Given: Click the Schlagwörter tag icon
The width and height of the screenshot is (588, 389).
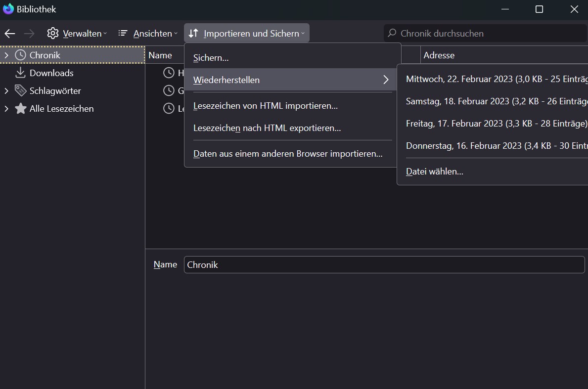Looking at the screenshot, I should [20, 91].
